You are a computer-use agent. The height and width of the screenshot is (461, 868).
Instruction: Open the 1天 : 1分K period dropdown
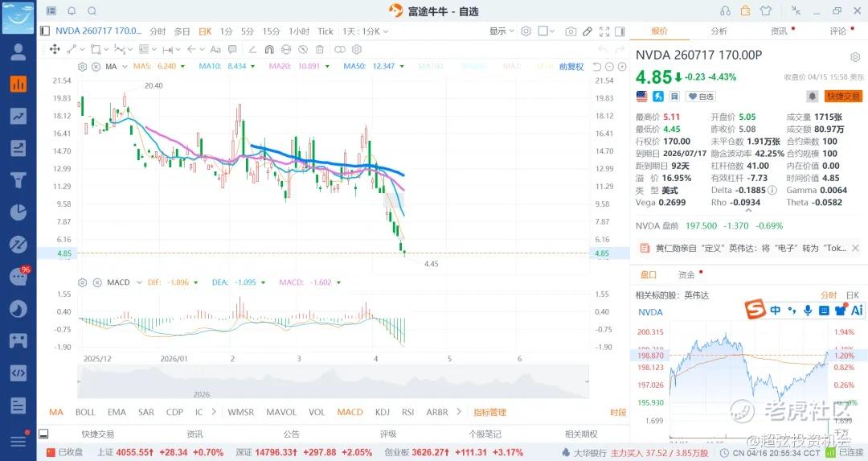coord(365,31)
